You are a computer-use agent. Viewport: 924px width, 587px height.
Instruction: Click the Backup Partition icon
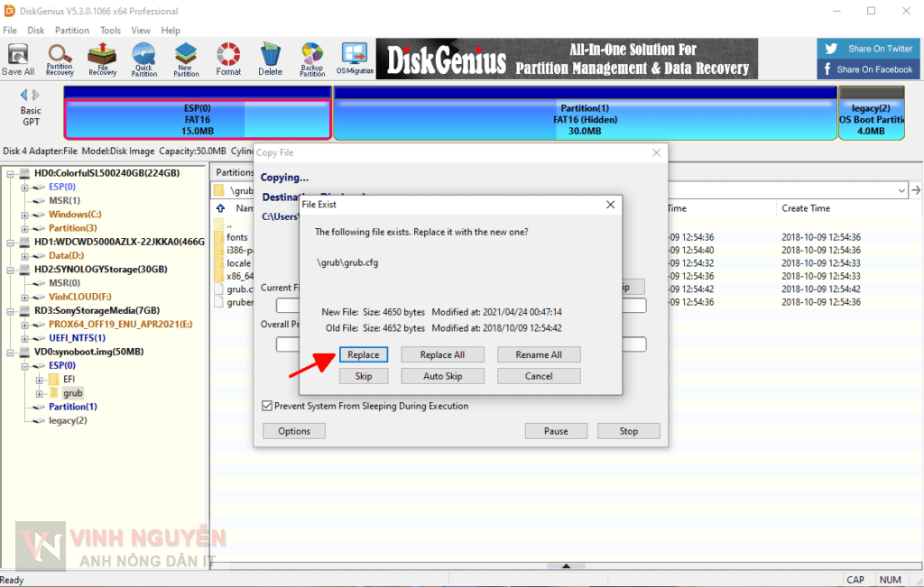pyautogui.click(x=312, y=59)
